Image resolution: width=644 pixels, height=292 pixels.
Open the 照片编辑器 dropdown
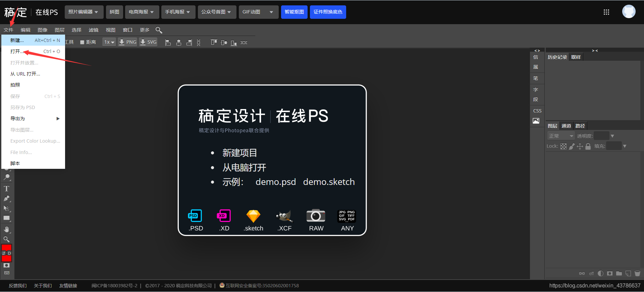pos(84,12)
